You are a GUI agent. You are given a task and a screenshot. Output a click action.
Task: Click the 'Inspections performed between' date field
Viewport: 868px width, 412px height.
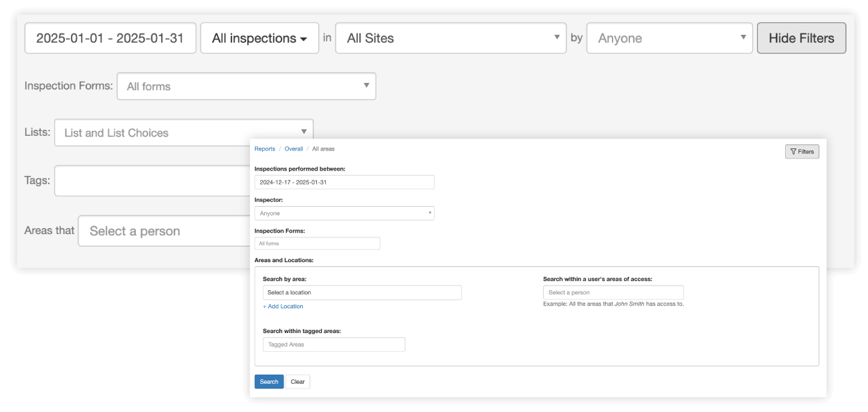(x=344, y=182)
